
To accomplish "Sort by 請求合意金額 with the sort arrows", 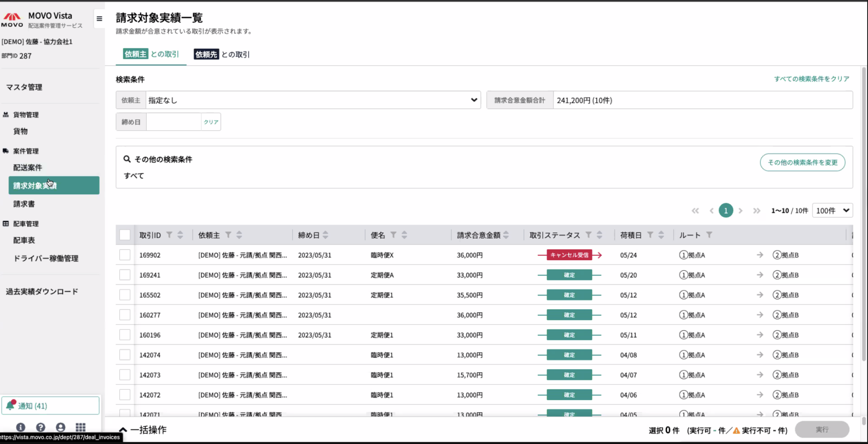I will click(507, 235).
